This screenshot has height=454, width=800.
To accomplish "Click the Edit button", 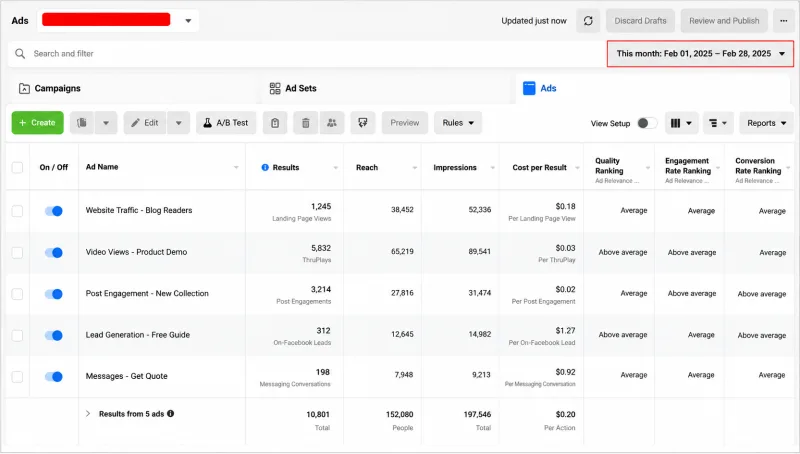I will [x=145, y=123].
